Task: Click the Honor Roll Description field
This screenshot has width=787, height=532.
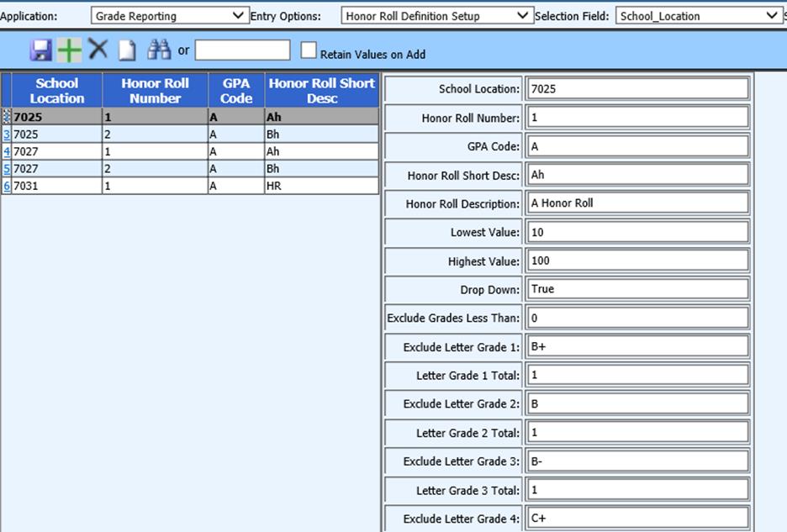Action: pyautogui.click(x=636, y=203)
